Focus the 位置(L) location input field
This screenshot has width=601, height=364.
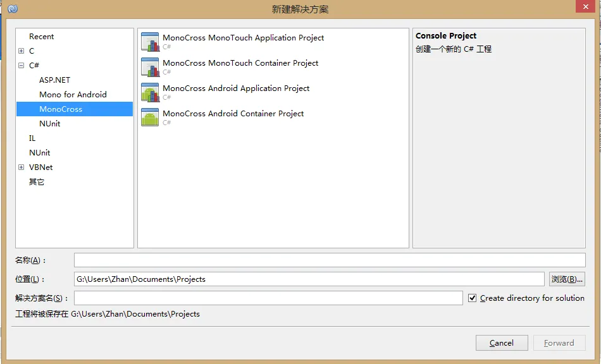click(x=309, y=279)
